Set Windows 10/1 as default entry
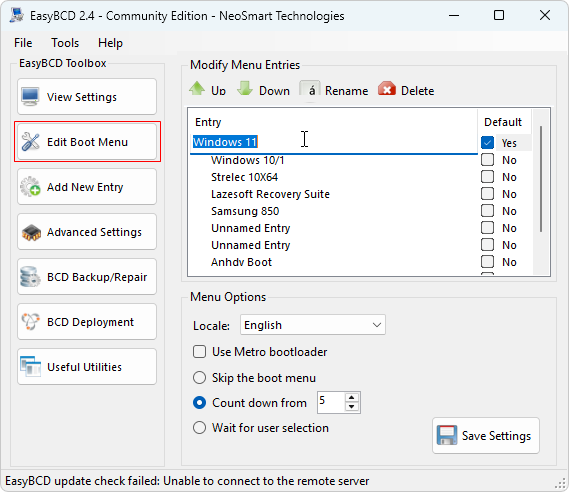Screen dimensions: 569x492 [x=487, y=160]
